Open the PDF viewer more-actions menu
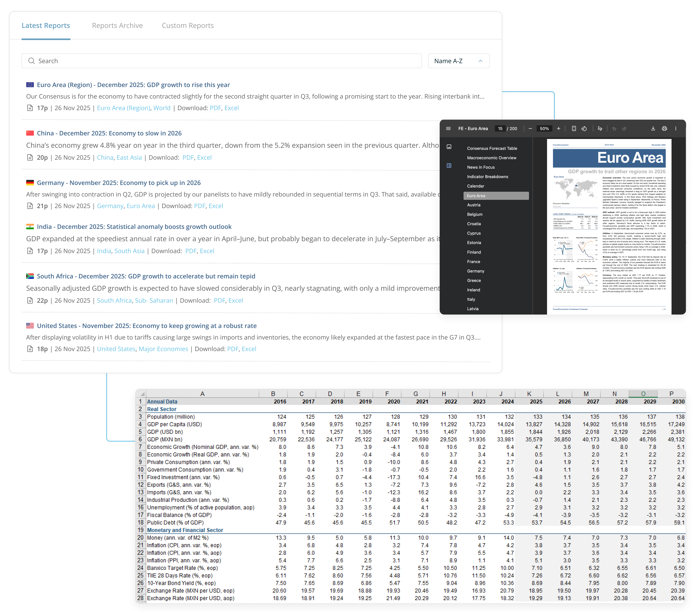693x616 pixels. 676,128
